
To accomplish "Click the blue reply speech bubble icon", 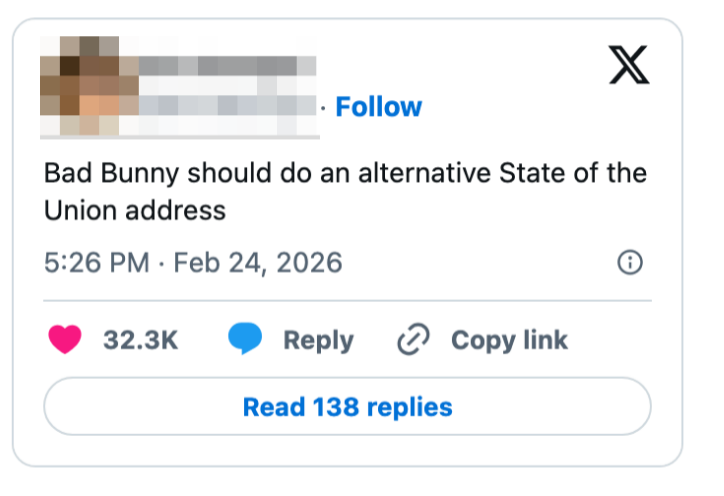I will (245, 340).
